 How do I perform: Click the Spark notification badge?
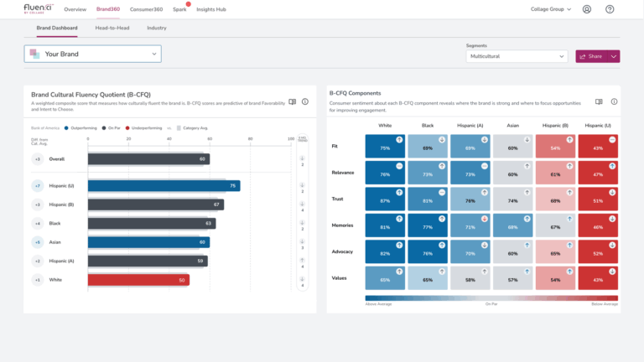tap(188, 4)
